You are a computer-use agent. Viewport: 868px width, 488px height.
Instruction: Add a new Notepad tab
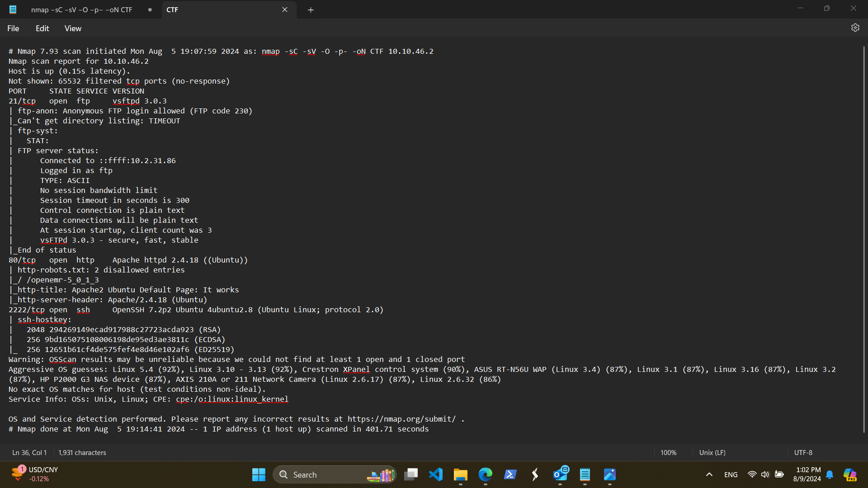[x=311, y=10]
